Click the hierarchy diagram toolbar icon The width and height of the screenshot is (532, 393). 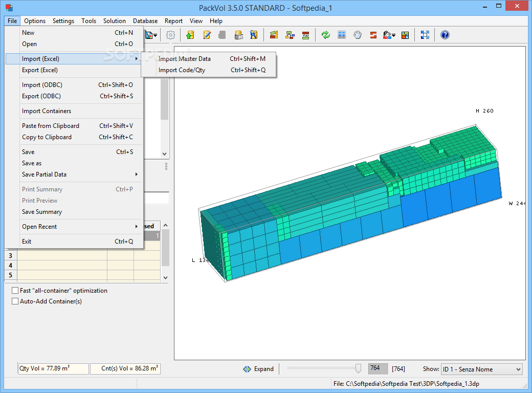click(290, 35)
